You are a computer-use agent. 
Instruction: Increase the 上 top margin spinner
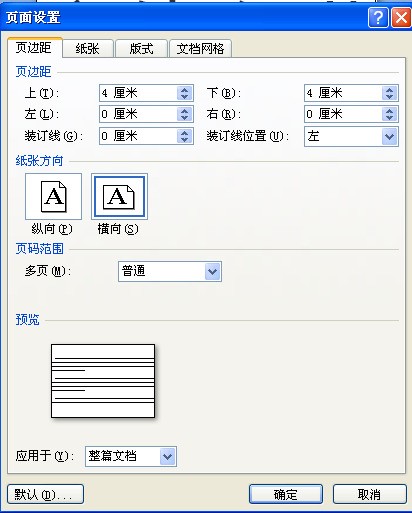tap(185, 89)
